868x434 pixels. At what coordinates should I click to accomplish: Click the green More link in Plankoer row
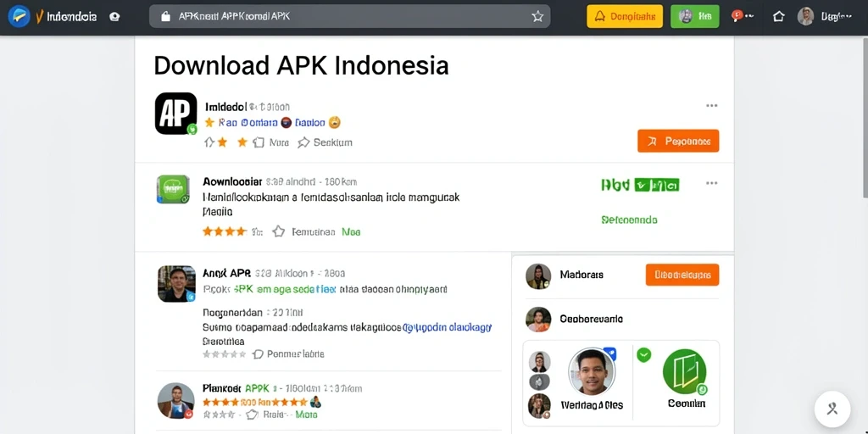[x=306, y=414]
